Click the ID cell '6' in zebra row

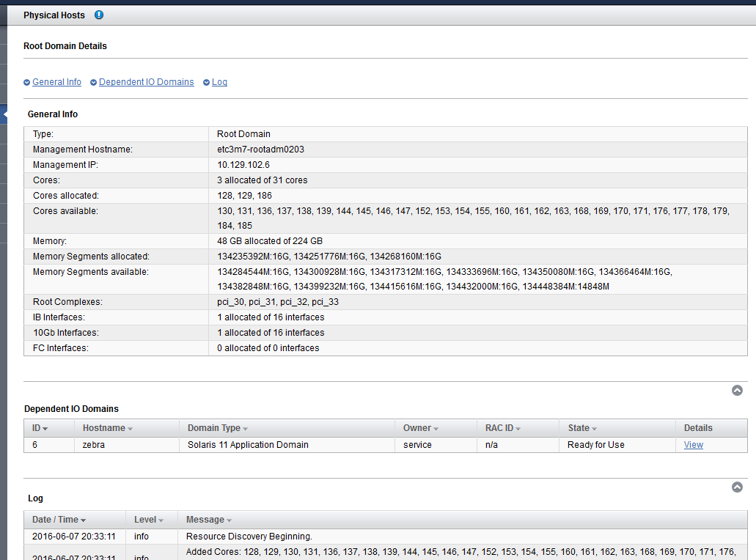pos(34,445)
